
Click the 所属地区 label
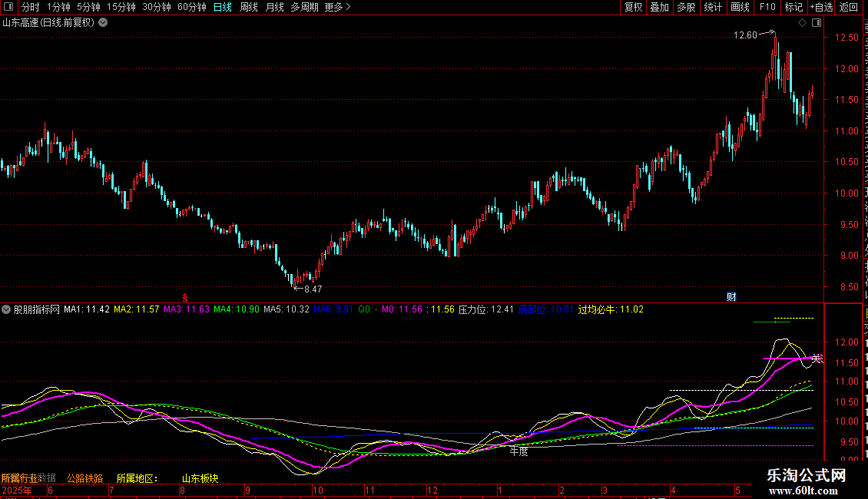pos(137,478)
